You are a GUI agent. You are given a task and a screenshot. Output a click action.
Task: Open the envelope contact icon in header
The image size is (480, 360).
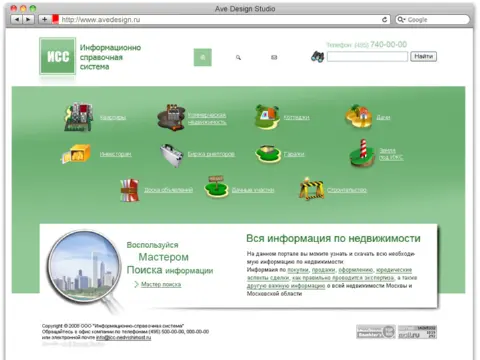(274, 57)
